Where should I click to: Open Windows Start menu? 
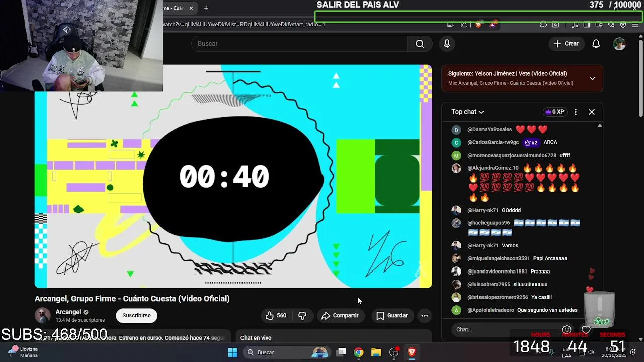(x=232, y=352)
